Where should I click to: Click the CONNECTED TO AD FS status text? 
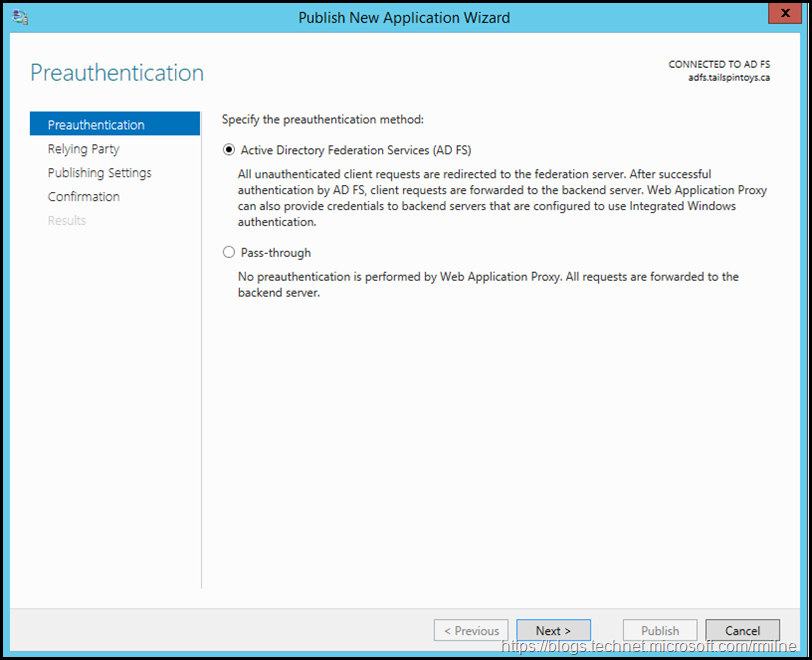click(719, 65)
